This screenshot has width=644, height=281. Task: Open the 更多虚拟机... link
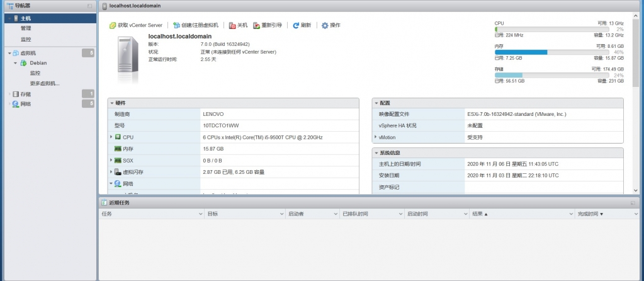pyautogui.click(x=45, y=83)
